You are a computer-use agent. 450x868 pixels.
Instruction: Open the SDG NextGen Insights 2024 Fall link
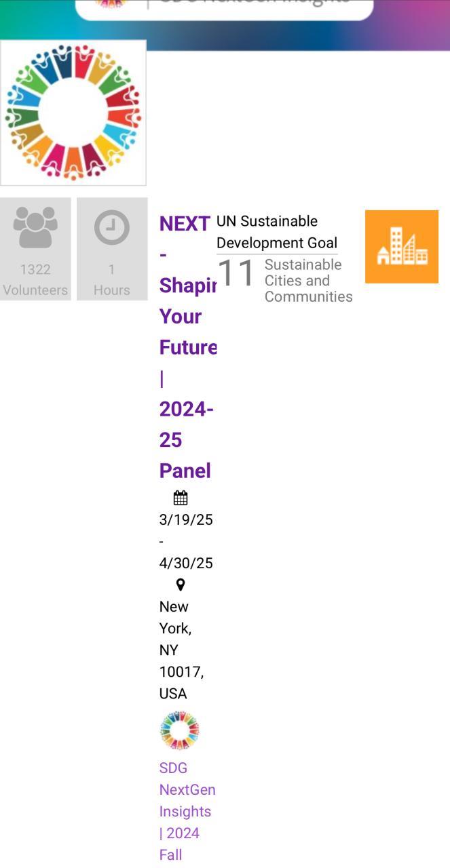click(x=187, y=811)
